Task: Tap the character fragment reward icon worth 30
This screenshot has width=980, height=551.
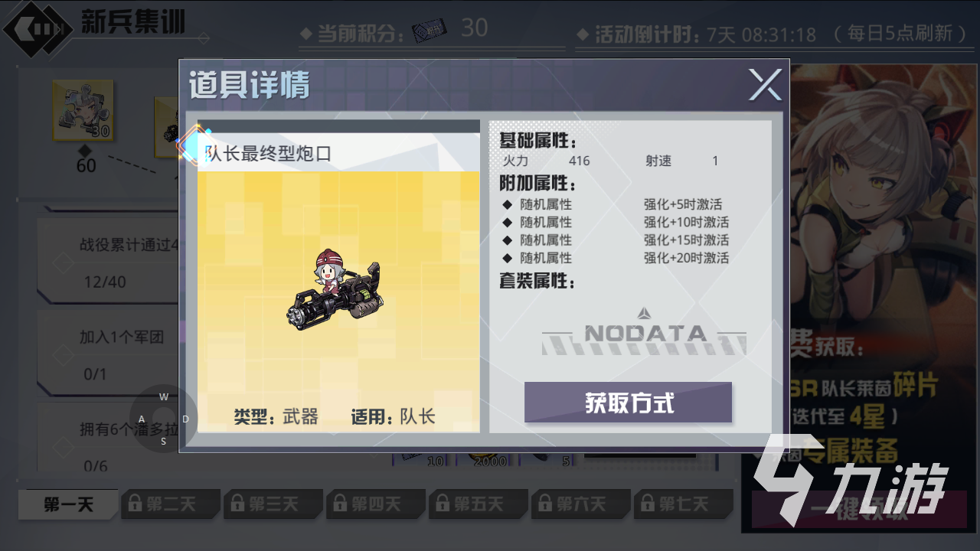Action: pos(83,110)
